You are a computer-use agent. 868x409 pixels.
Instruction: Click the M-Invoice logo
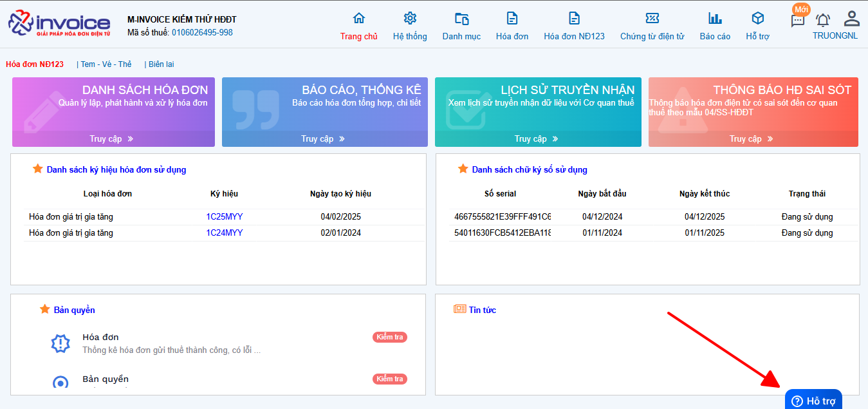[x=59, y=24]
